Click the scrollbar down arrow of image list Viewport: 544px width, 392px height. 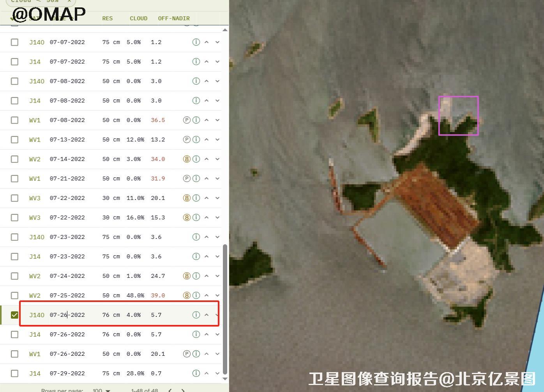pos(225,378)
